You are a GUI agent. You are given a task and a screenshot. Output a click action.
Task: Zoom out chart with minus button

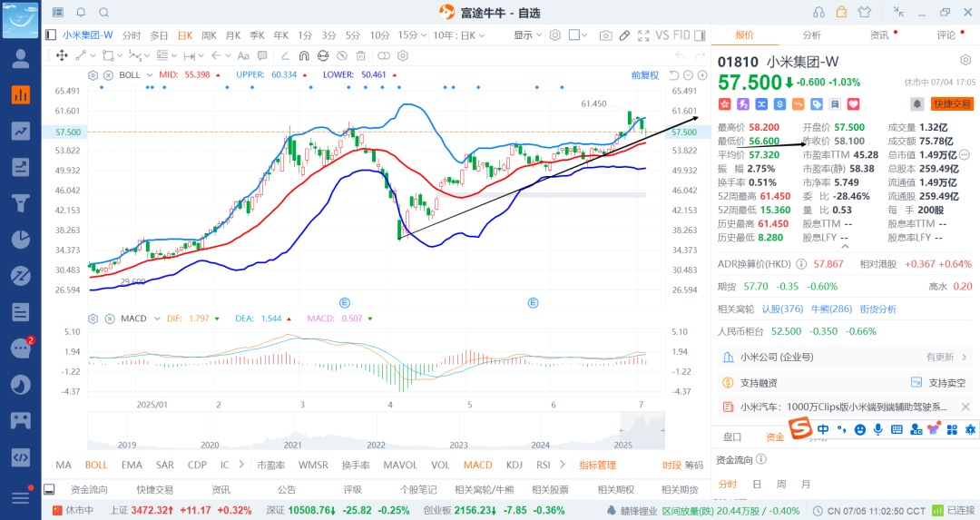click(688, 75)
